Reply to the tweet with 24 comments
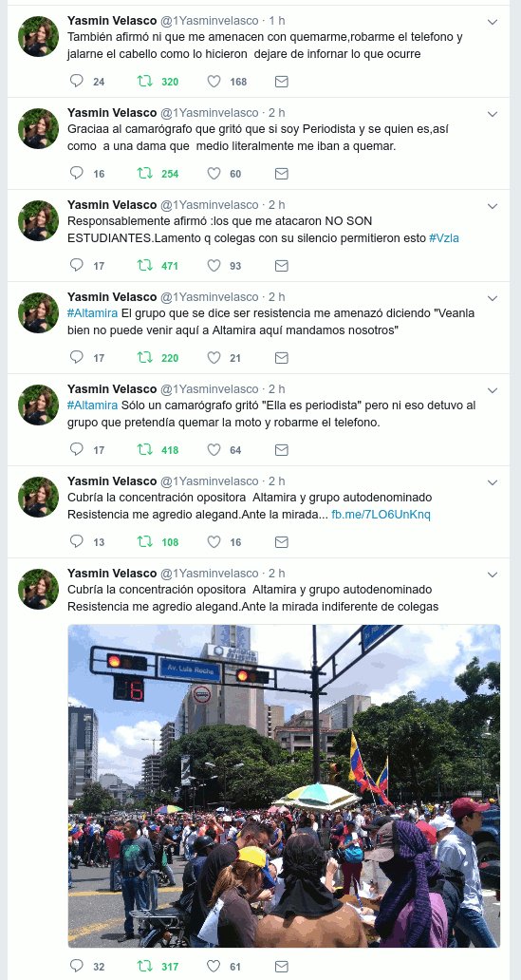Viewport: 521px width, 980px height. click(x=77, y=82)
